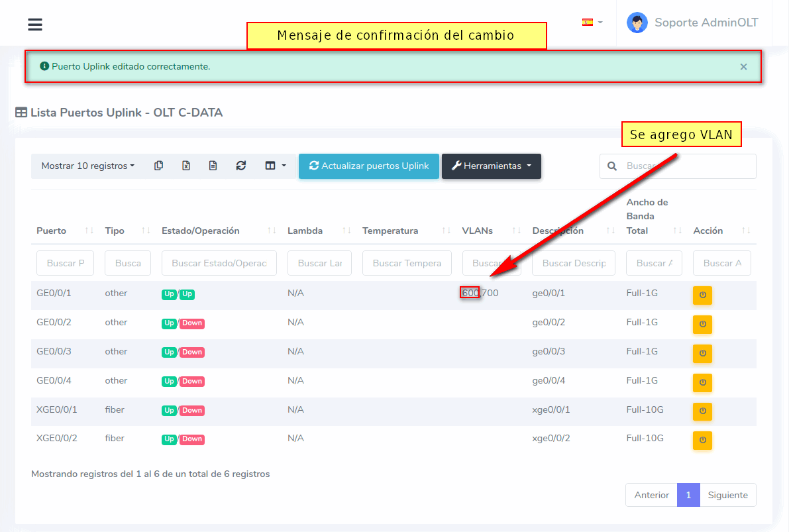
Task: Open the Herramientas dropdown
Action: (x=491, y=166)
